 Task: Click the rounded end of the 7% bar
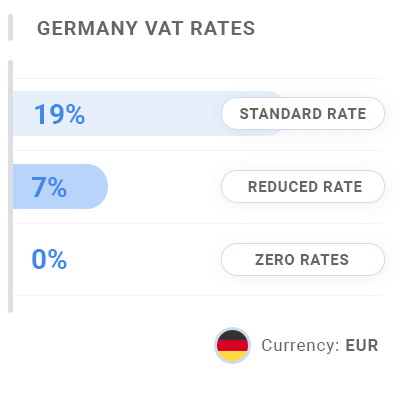[x=97, y=186]
